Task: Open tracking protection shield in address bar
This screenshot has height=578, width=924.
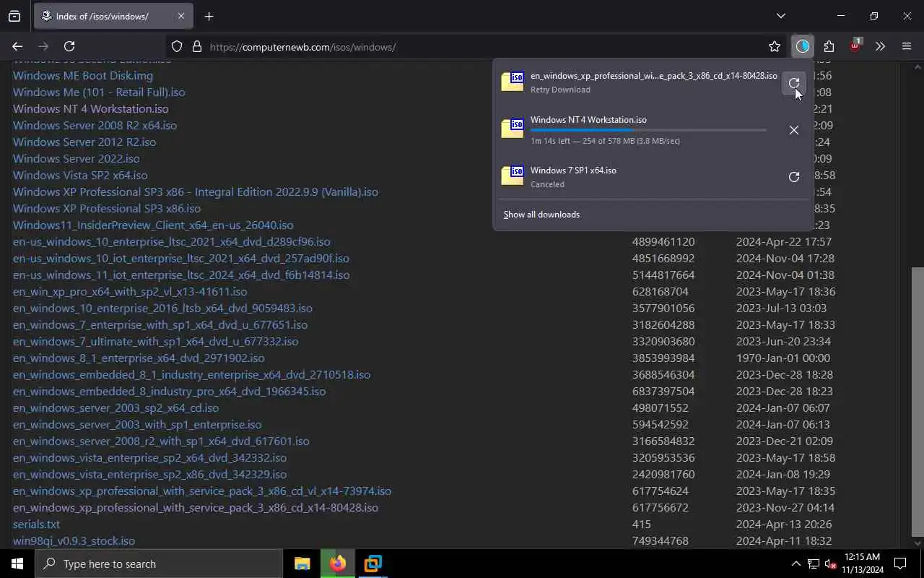Action: coord(177,47)
